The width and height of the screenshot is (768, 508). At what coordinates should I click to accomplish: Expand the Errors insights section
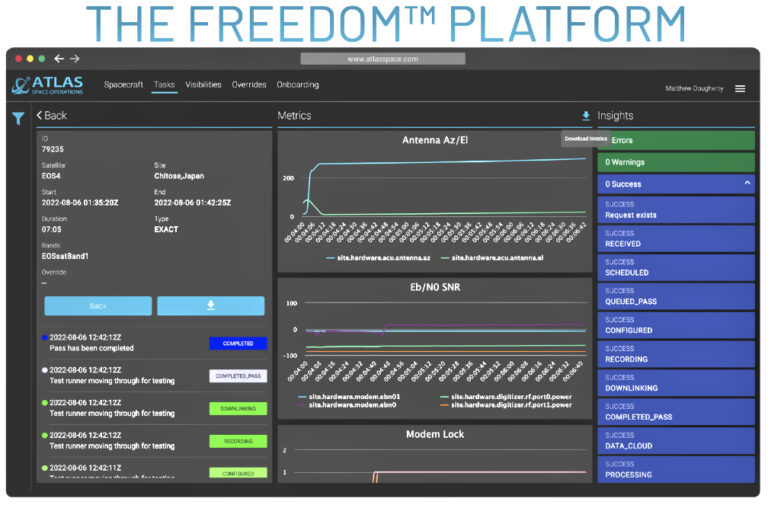[675, 140]
